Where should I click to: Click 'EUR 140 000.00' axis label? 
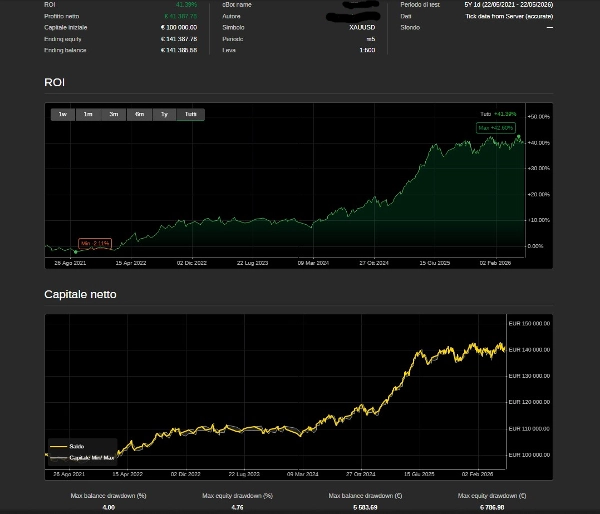coord(529,350)
